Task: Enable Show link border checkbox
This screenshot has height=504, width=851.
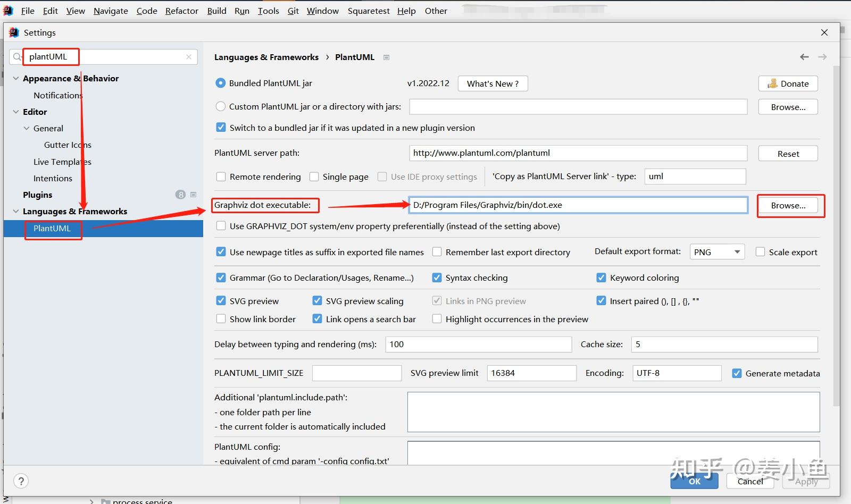Action: pyautogui.click(x=221, y=319)
